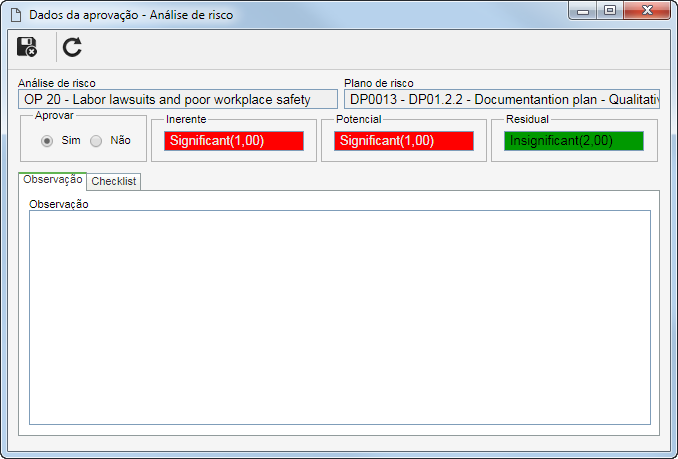Click the Residual group label
The height and width of the screenshot is (459, 678).
(x=527, y=119)
